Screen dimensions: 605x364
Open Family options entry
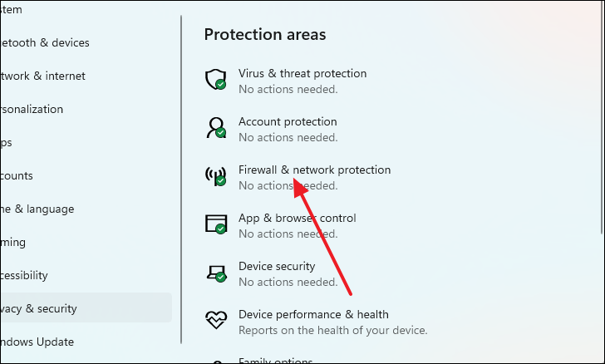tap(276, 361)
